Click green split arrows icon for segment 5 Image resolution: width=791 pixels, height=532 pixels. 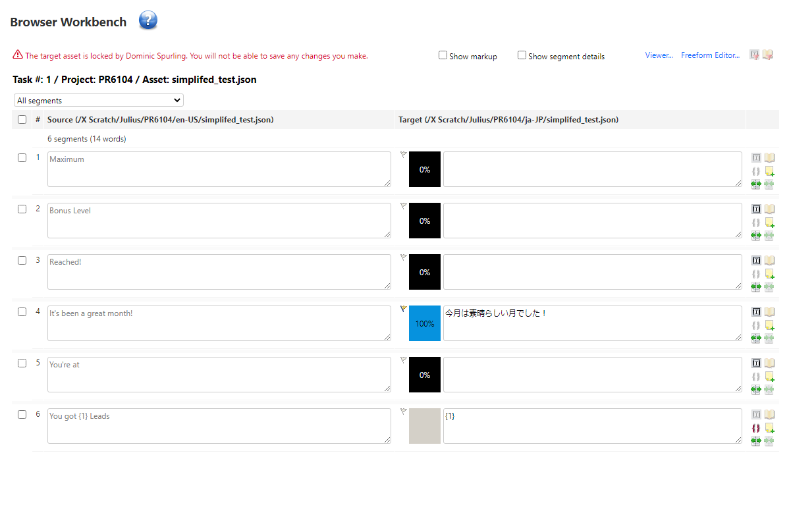pyautogui.click(x=756, y=390)
